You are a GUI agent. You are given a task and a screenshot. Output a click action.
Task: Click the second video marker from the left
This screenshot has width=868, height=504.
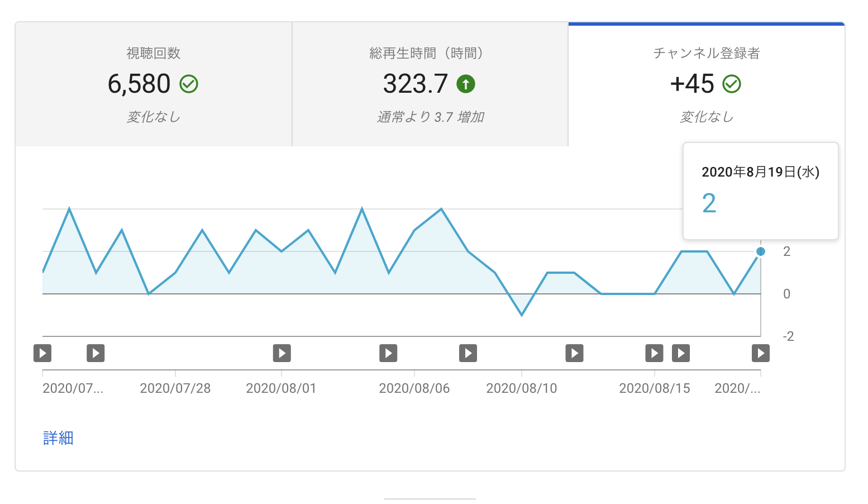click(96, 353)
